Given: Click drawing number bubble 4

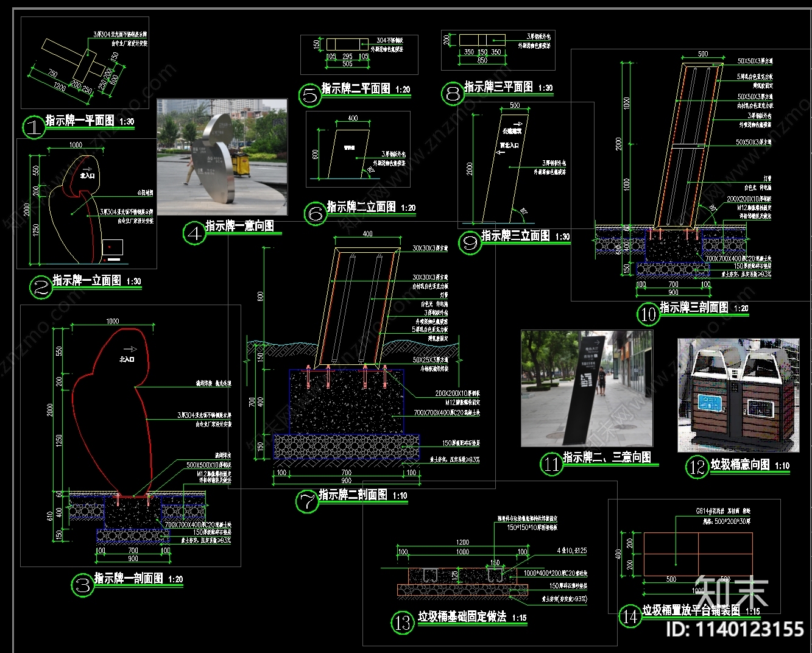Looking at the screenshot, I should [x=194, y=233].
